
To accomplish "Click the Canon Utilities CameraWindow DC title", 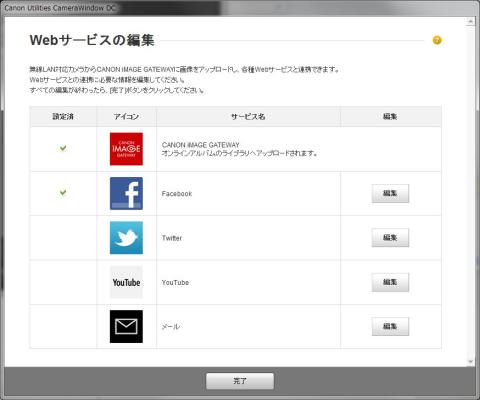I will tap(59, 7).
